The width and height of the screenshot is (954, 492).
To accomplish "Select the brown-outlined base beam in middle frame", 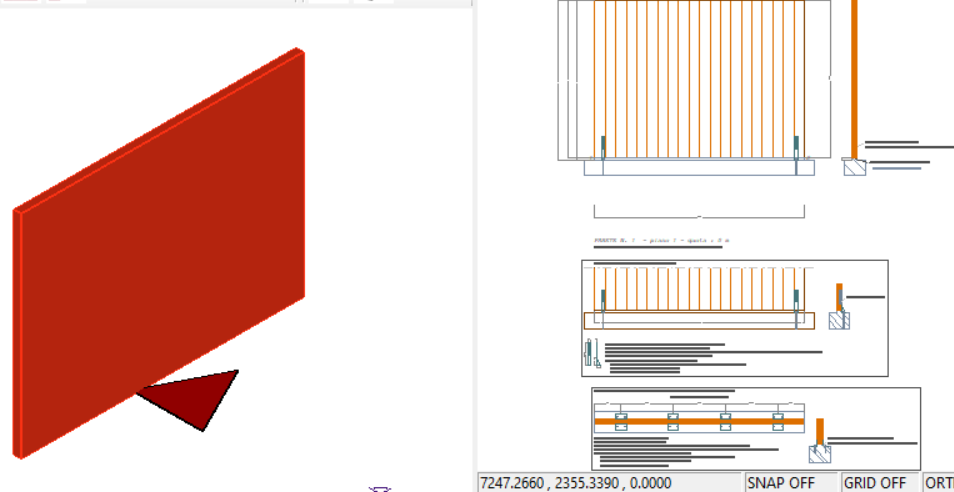I will [x=699, y=321].
